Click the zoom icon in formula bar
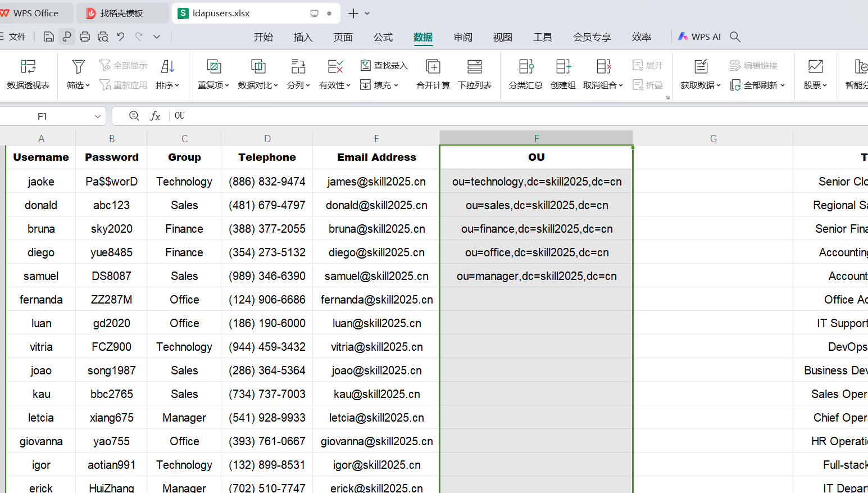This screenshot has width=868, height=493. [134, 116]
